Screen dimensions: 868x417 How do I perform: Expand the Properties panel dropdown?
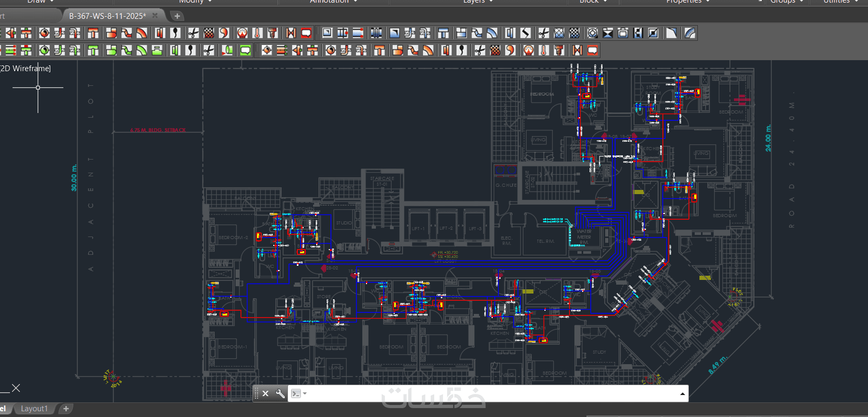click(x=708, y=2)
